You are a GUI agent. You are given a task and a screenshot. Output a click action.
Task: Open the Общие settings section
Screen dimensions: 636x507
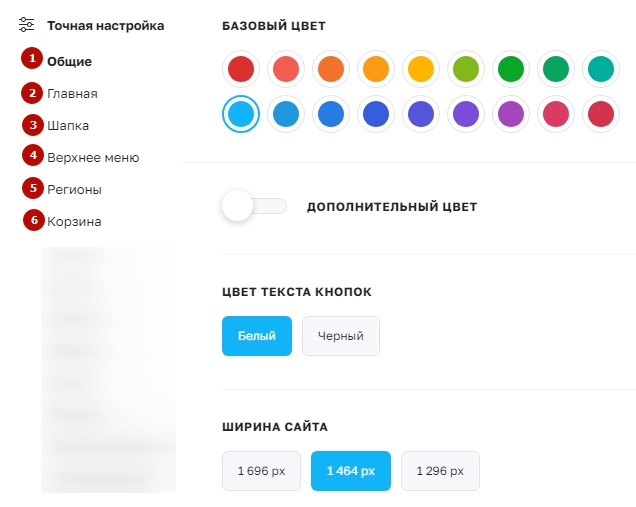tap(70, 62)
